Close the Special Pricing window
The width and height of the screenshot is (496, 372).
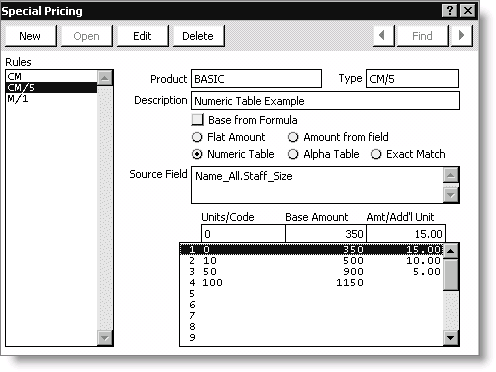[468, 11]
